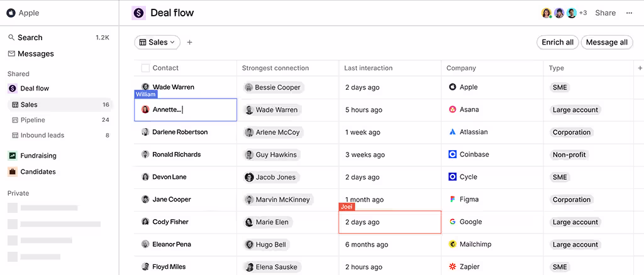Image resolution: width=644 pixels, height=275 pixels.
Task: Click the Message all button
Action: click(607, 42)
